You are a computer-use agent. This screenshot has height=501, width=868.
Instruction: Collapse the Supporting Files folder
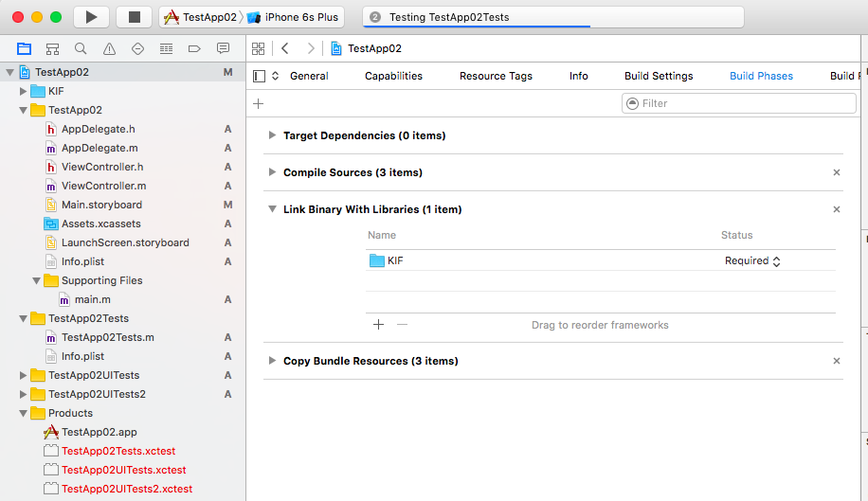click(x=37, y=280)
